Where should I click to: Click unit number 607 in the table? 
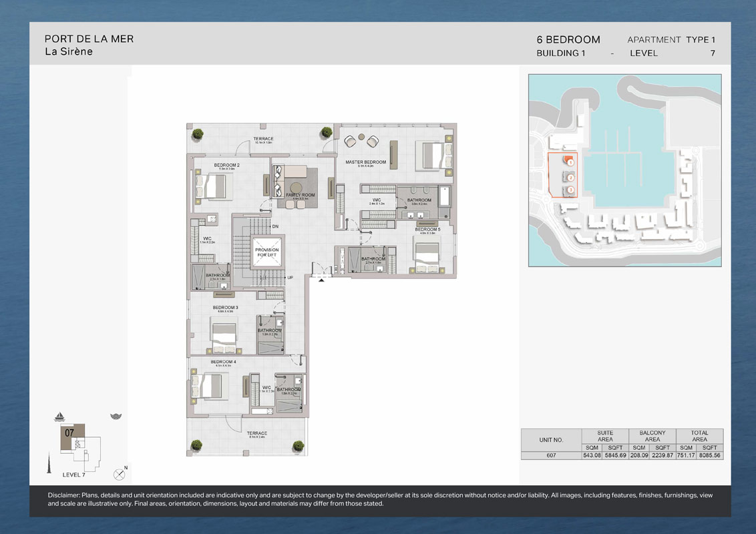(x=551, y=455)
